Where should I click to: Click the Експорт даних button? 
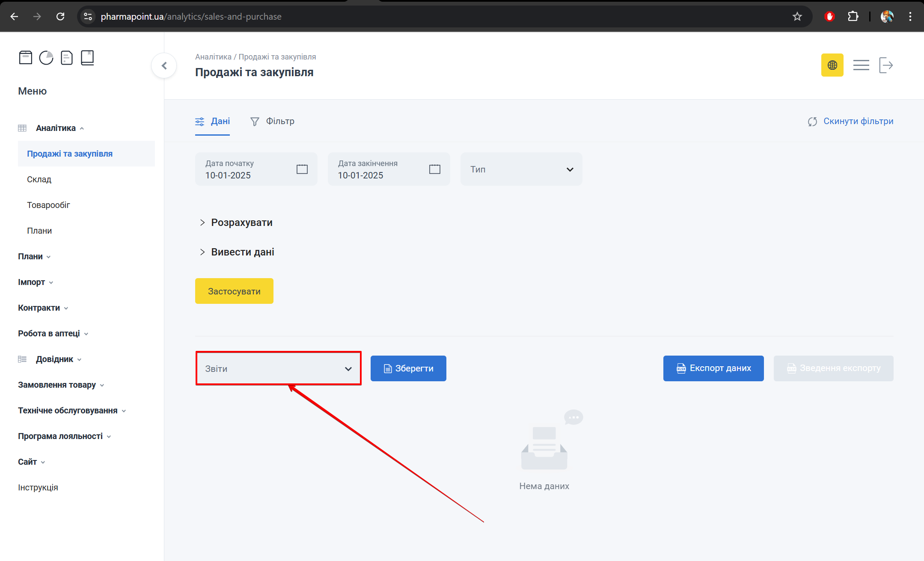coord(713,368)
